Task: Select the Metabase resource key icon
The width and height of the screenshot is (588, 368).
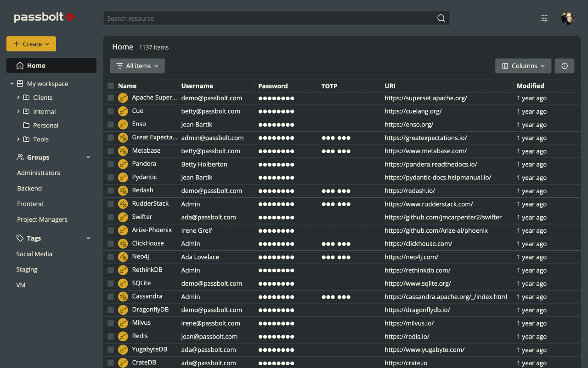Action: 123,150
